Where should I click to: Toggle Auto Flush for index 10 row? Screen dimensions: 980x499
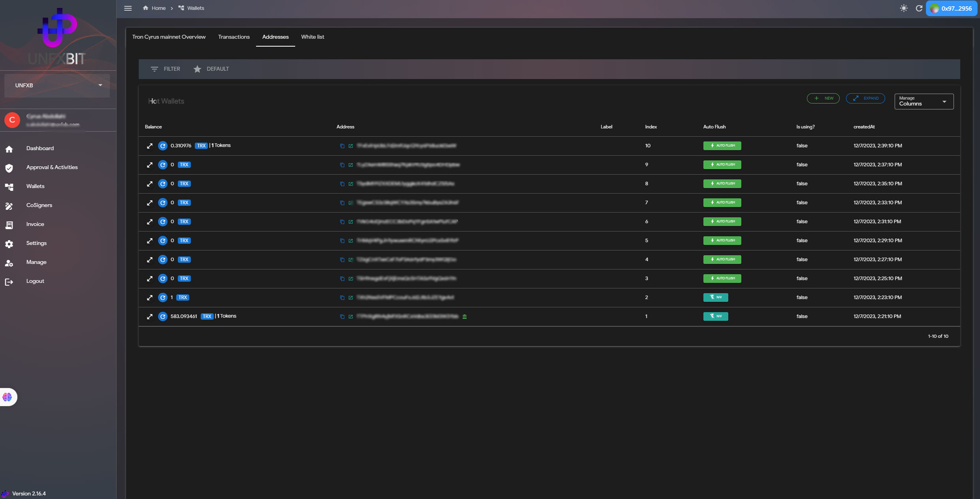click(x=722, y=146)
